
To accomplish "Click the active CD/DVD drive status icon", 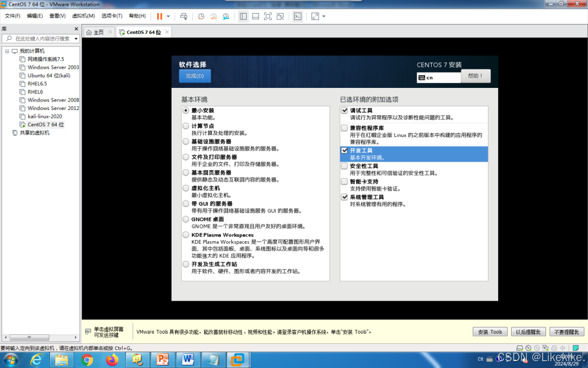I will tap(529, 348).
